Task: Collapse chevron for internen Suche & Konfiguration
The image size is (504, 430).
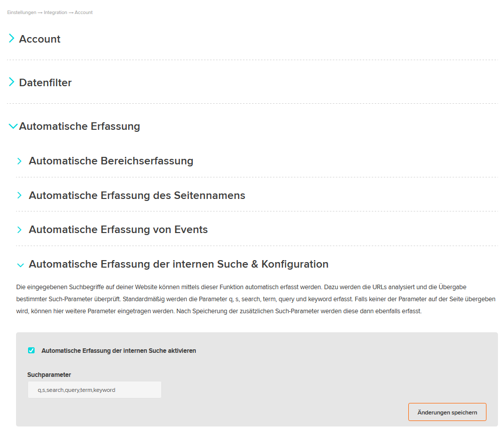Action: pos(20,265)
